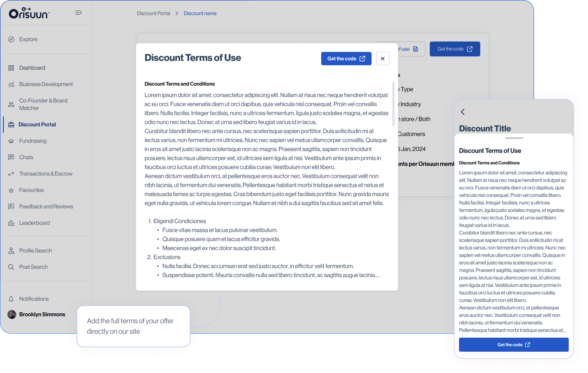Click the Profile Search person icon

(x=11, y=251)
